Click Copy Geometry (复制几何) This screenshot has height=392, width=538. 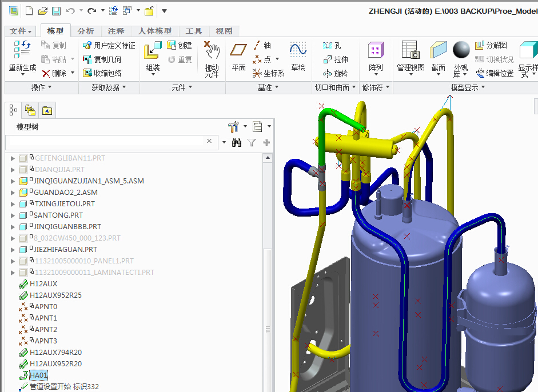tap(102, 59)
